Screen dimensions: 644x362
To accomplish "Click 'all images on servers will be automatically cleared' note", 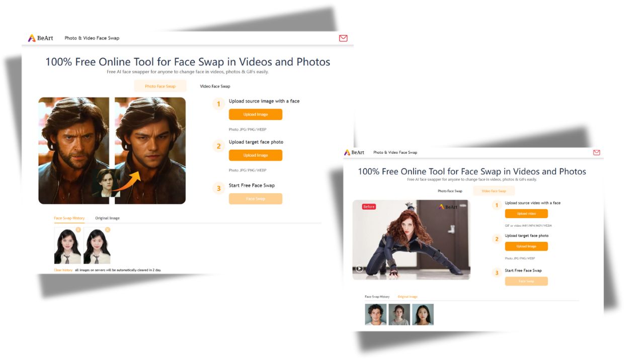I will 118,270.
